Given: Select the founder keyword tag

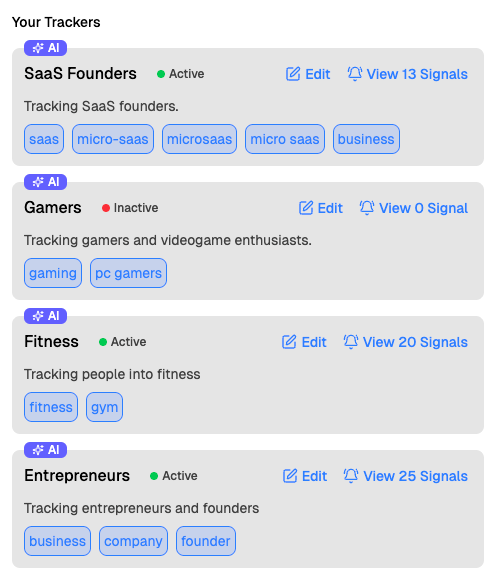Looking at the screenshot, I should (206, 541).
